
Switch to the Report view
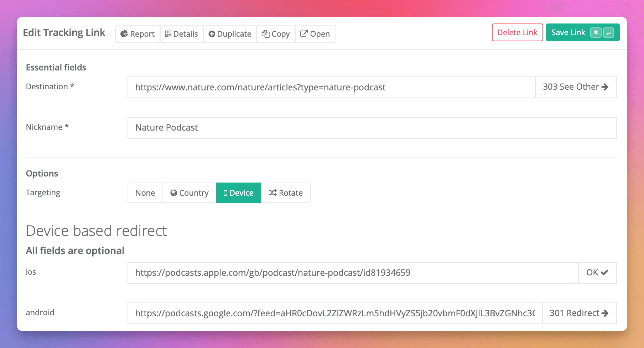pos(137,33)
